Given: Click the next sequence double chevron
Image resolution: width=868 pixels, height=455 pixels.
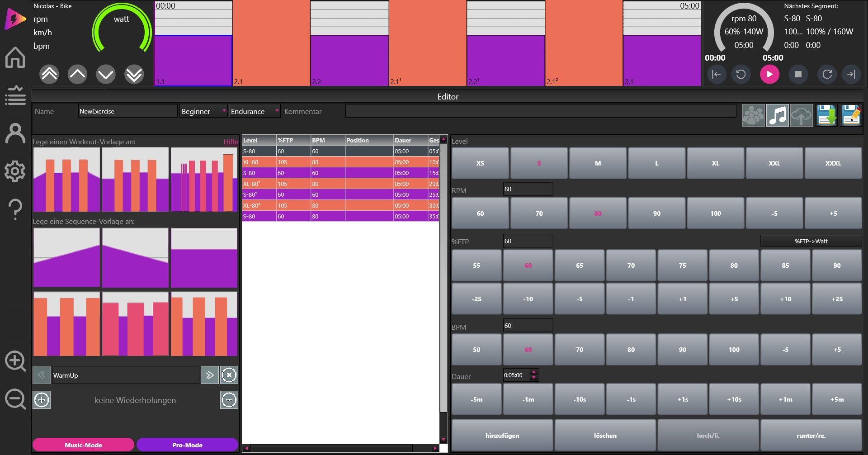Looking at the screenshot, I should point(210,375).
